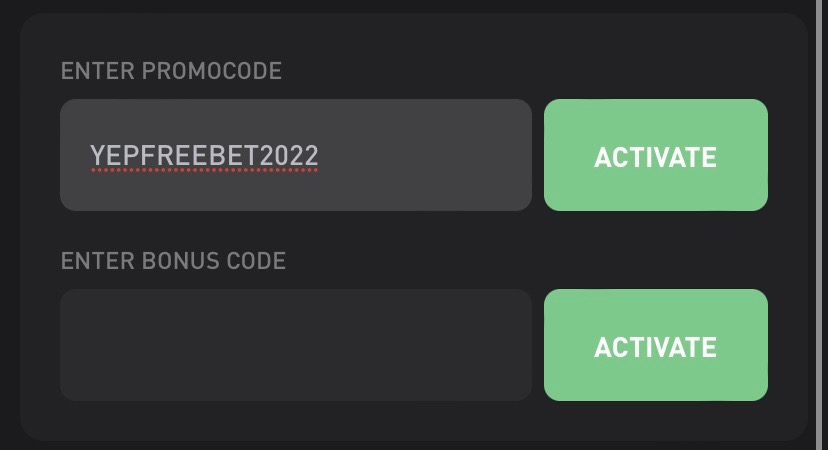Submit the bonus code with Activate
This screenshot has width=828, height=450.
655,346
